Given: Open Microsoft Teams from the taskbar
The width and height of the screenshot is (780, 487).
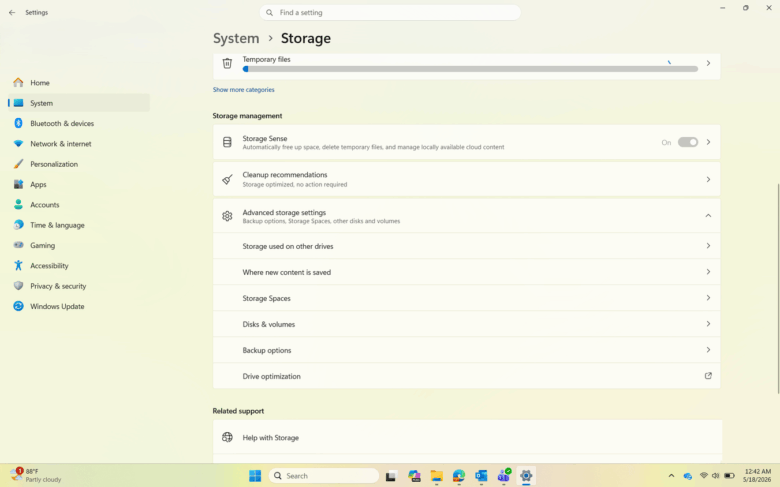Looking at the screenshot, I should coord(503,476).
